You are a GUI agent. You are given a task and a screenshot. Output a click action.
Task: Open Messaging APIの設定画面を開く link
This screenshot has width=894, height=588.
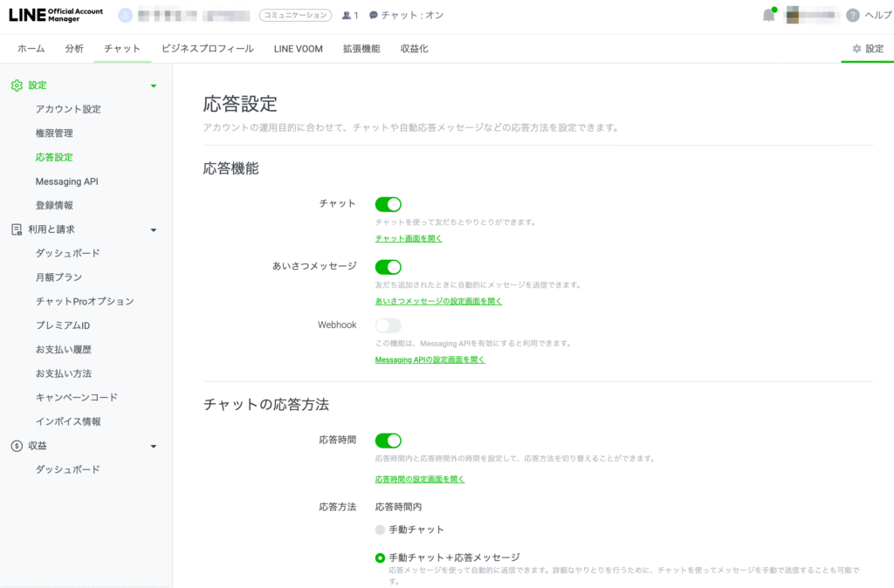click(430, 359)
